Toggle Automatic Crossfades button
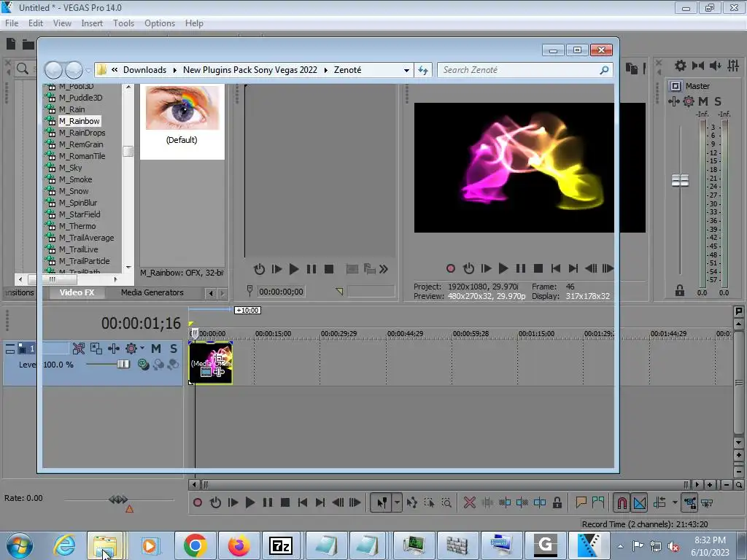The image size is (747, 560). pos(639,502)
